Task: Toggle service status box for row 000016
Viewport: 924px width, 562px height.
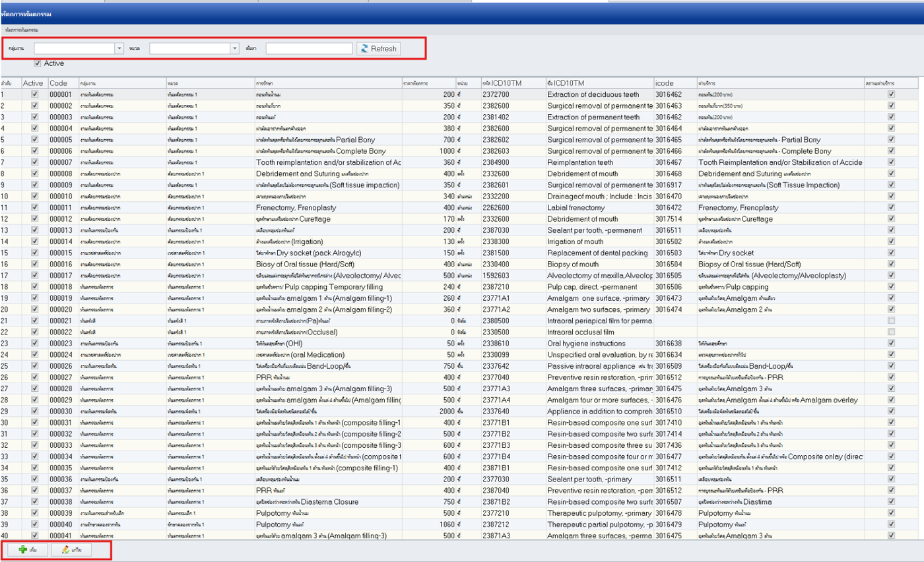Action: click(x=892, y=264)
